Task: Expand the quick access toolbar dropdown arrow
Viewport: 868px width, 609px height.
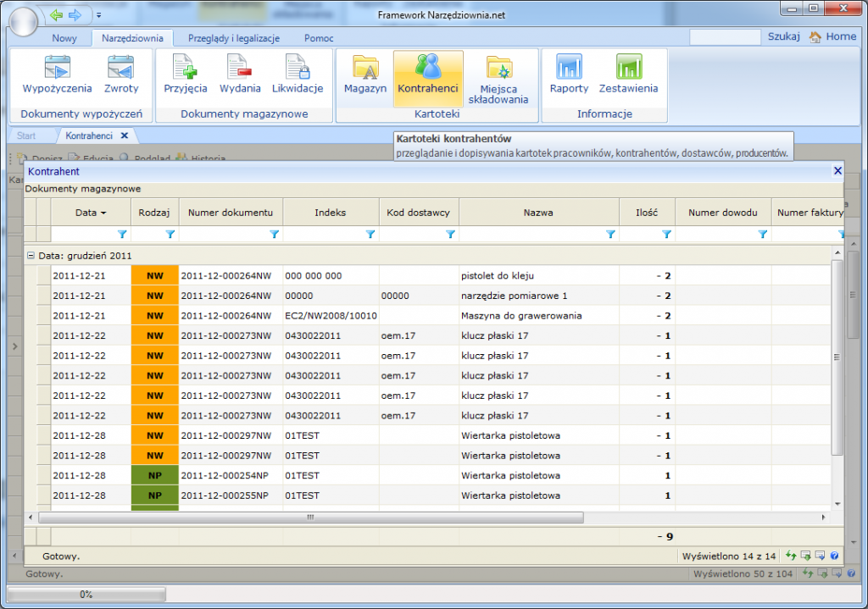Action: point(97,14)
